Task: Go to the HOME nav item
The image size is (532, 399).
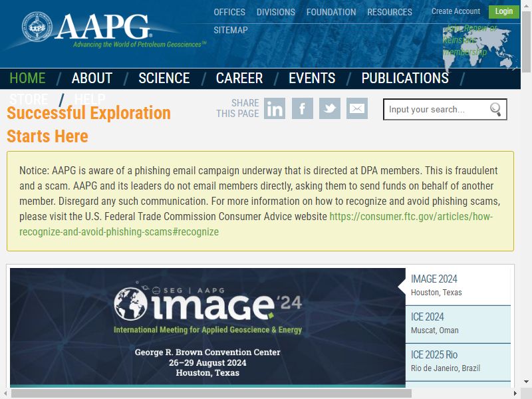Action: (27, 78)
